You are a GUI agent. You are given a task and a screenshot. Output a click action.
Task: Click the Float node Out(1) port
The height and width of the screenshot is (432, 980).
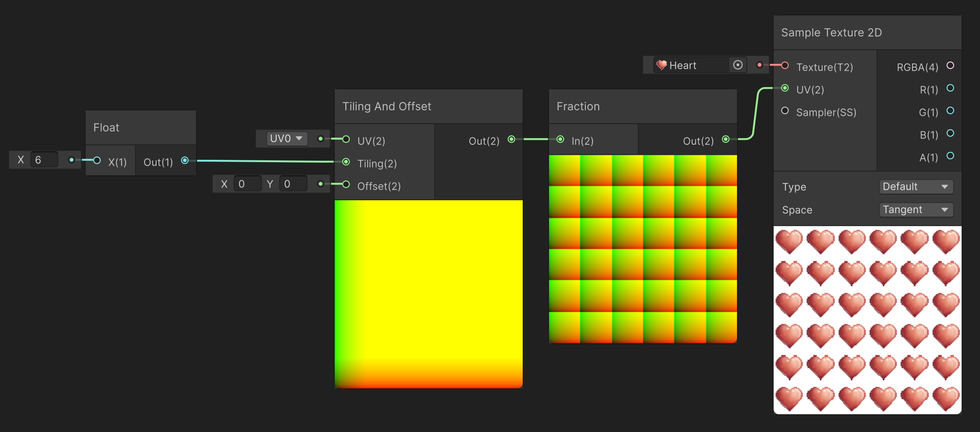point(185,160)
